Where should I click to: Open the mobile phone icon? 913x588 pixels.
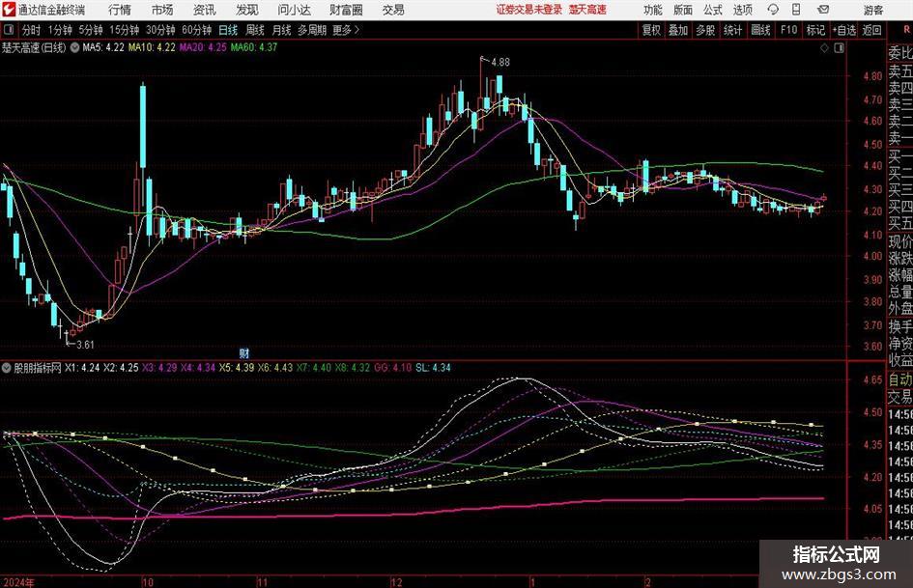click(x=796, y=10)
